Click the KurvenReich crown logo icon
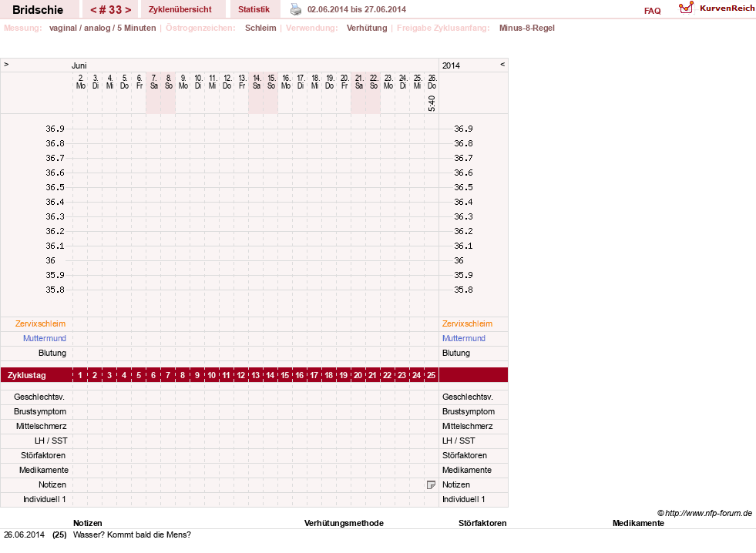The width and height of the screenshot is (756, 553). point(686,8)
